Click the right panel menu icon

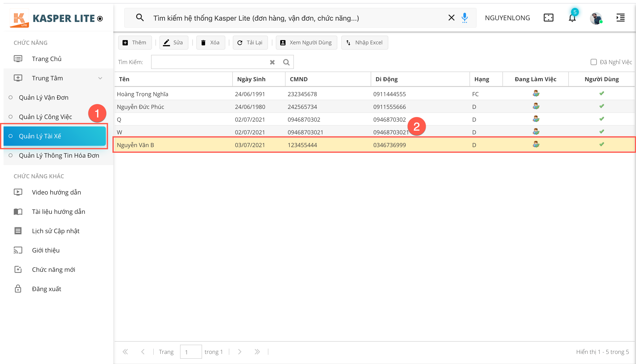pos(620,18)
